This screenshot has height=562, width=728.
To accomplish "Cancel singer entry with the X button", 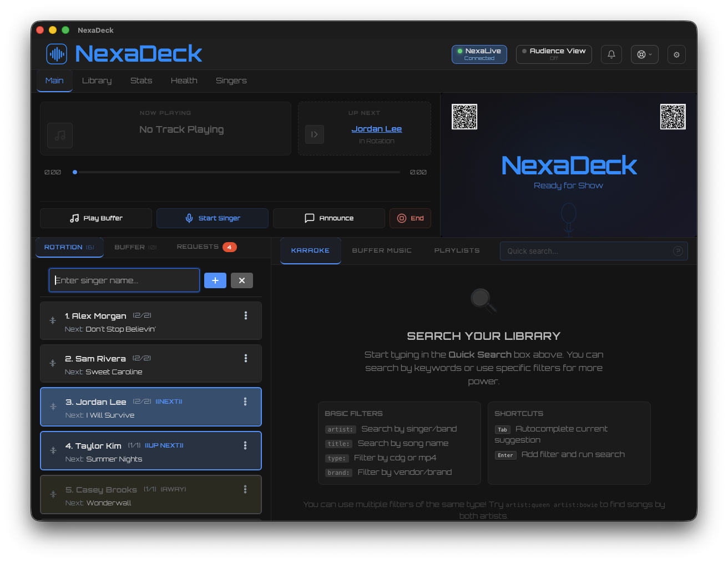I will coord(241,280).
